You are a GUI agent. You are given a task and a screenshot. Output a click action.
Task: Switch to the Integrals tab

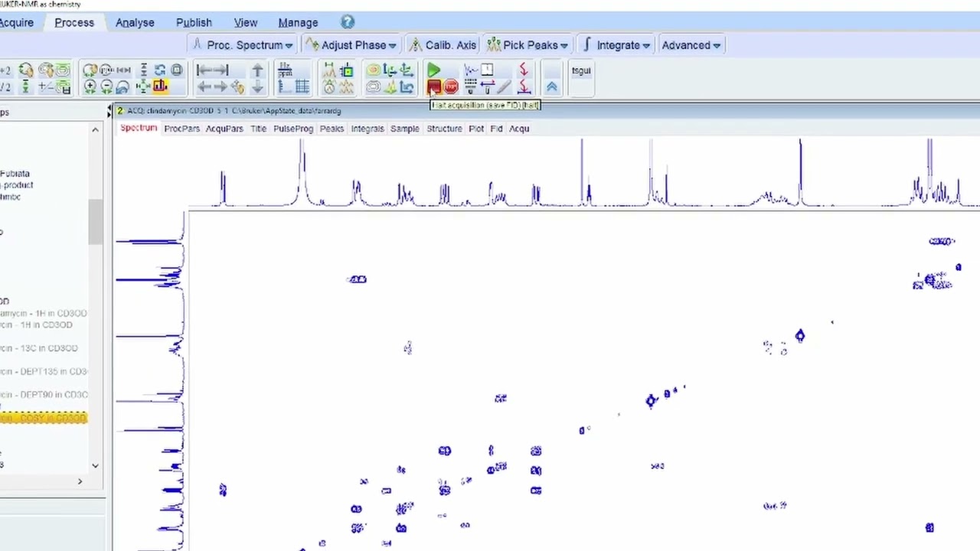tap(367, 129)
